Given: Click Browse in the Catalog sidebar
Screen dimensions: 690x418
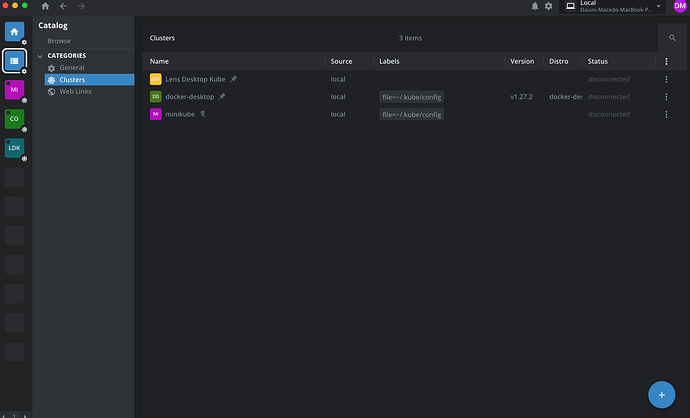Looking at the screenshot, I should coord(59,41).
